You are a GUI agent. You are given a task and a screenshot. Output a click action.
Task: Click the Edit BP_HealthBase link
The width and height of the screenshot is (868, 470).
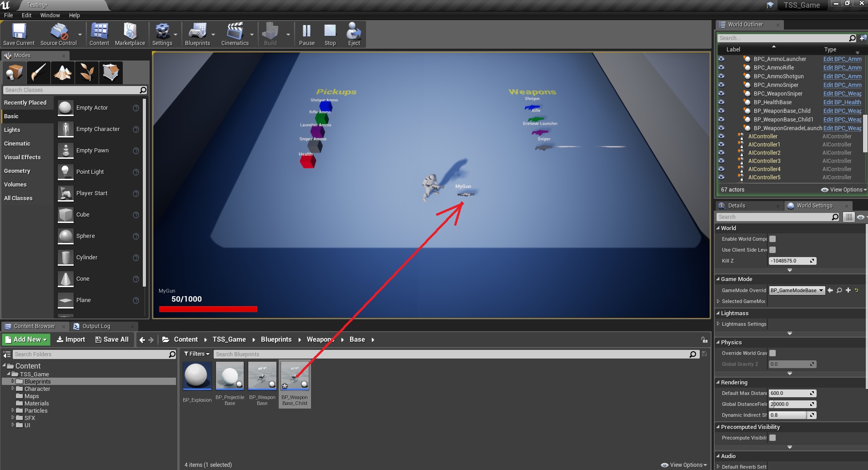842,102
